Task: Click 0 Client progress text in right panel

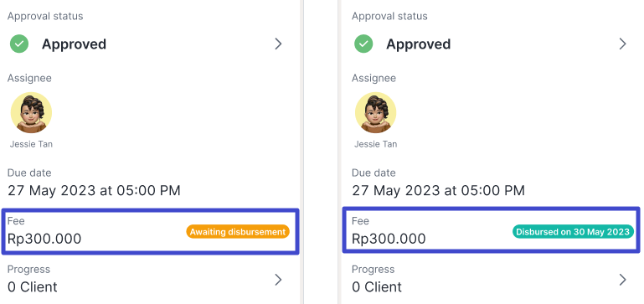Action: point(377,286)
